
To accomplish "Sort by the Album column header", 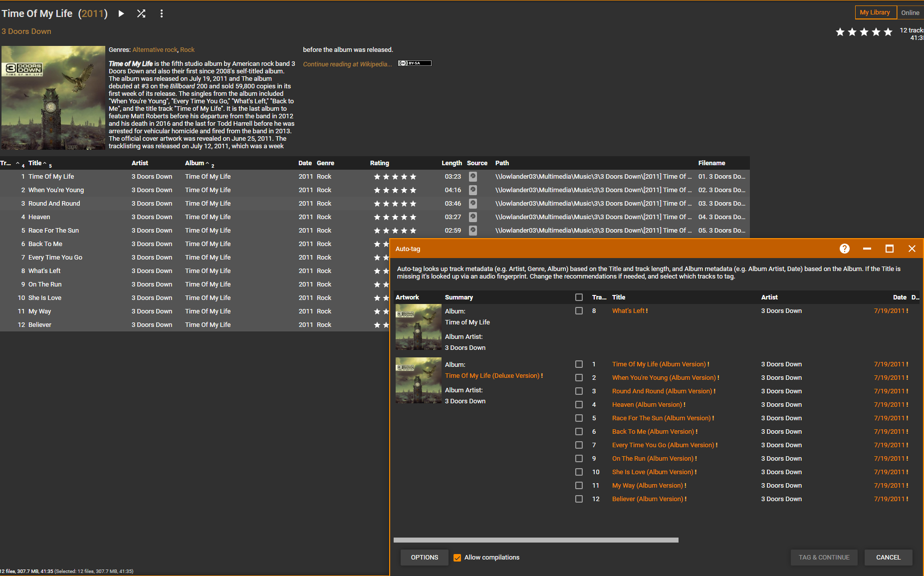I will [x=195, y=163].
